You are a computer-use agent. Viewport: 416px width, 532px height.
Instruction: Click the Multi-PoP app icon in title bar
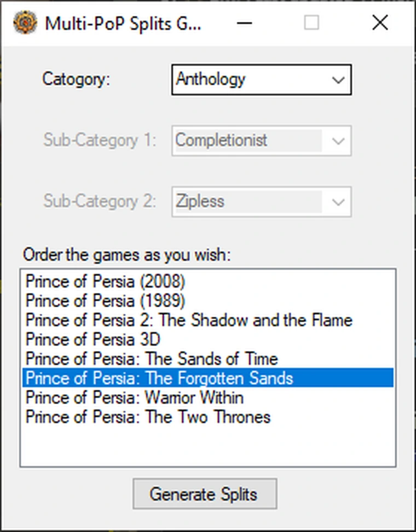coord(25,23)
